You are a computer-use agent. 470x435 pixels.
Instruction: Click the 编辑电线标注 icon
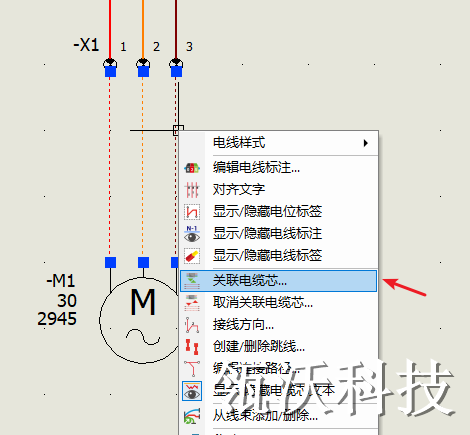point(192,168)
